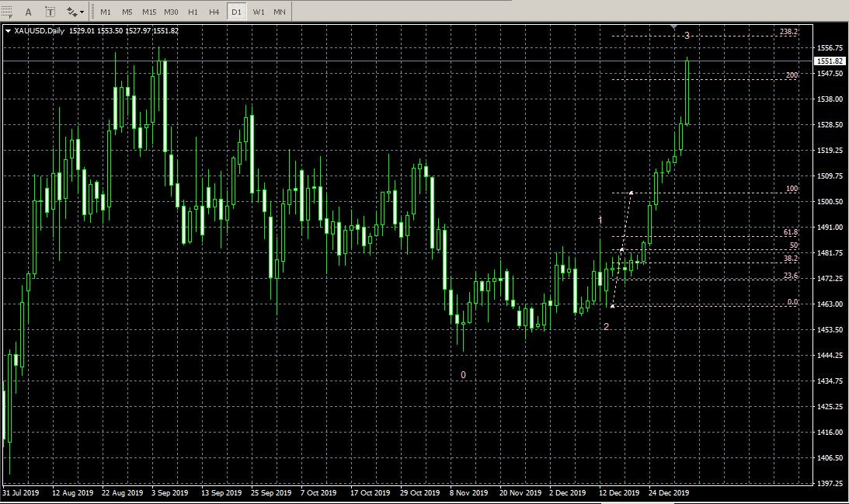Switch chart to M15 timeframe

click(149, 12)
